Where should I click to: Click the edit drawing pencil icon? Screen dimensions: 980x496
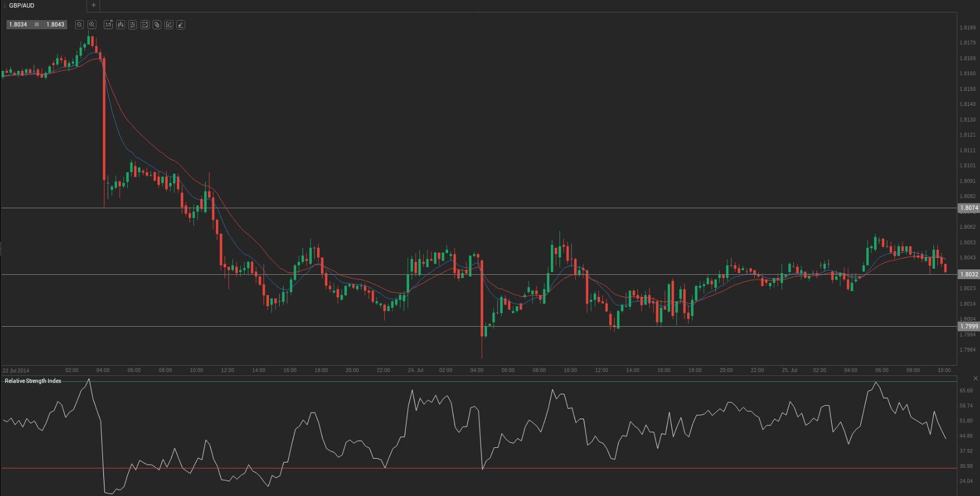(169, 25)
